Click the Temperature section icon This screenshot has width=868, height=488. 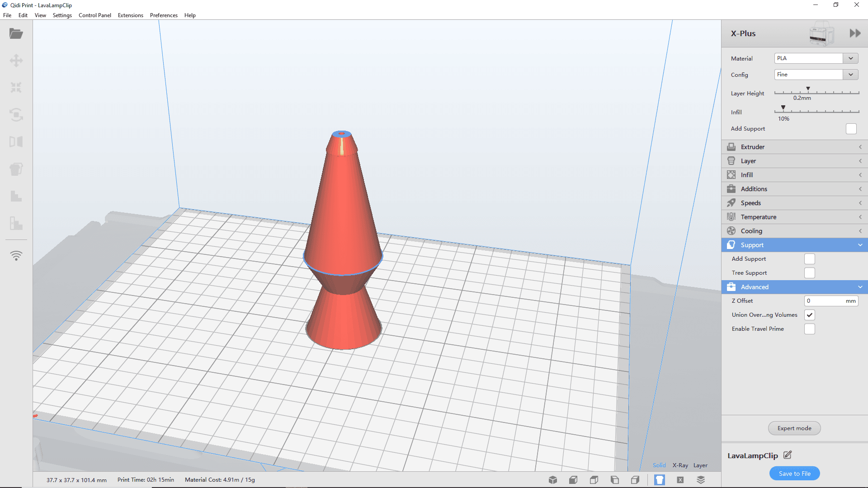point(731,217)
